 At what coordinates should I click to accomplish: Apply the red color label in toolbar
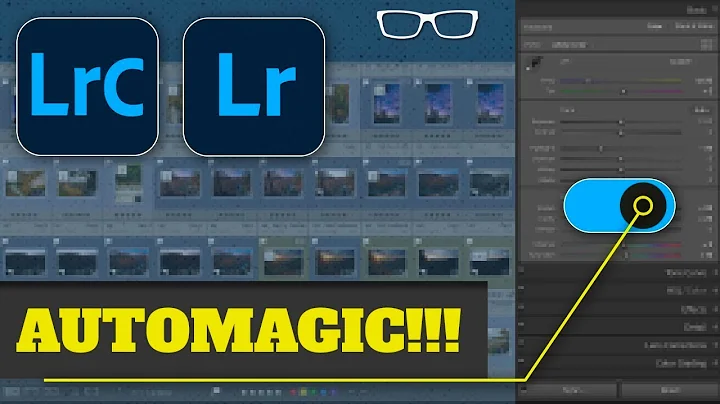(293, 393)
